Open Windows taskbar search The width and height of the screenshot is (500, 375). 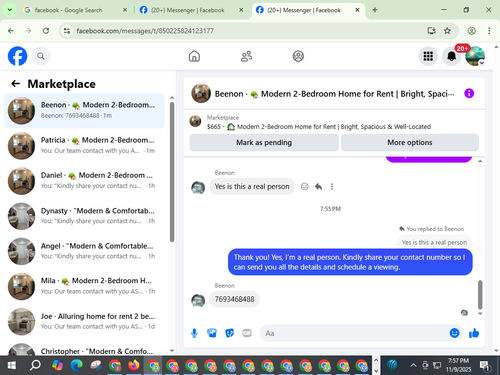pos(35,366)
